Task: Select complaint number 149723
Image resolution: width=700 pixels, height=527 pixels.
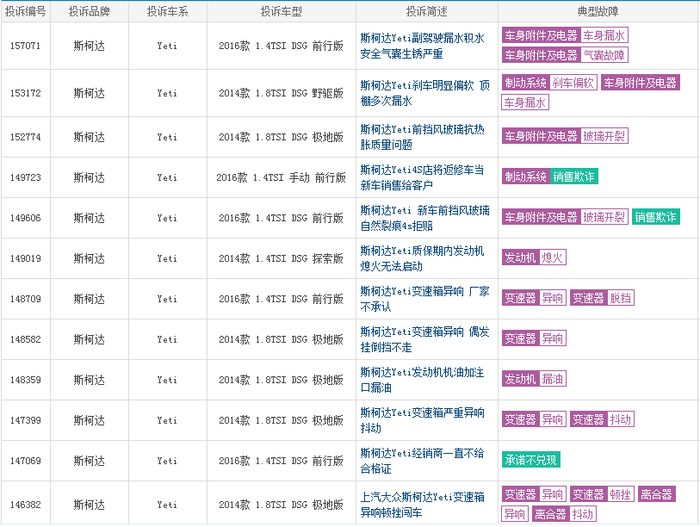Action: tap(25, 178)
